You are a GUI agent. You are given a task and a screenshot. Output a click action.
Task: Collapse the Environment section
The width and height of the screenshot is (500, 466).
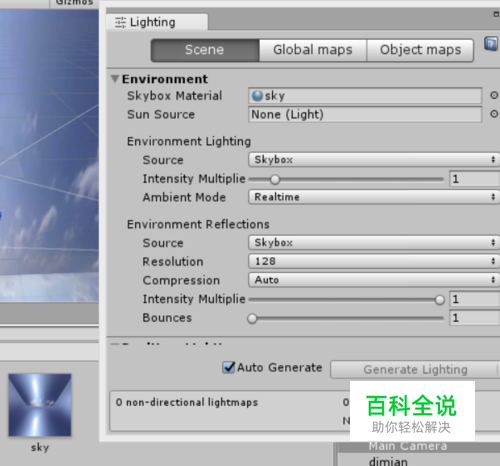(115, 79)
